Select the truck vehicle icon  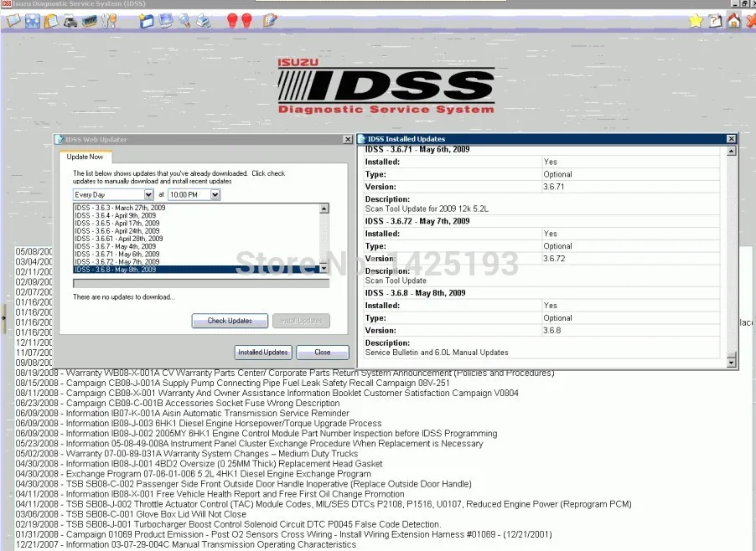(x=70, y=21)
